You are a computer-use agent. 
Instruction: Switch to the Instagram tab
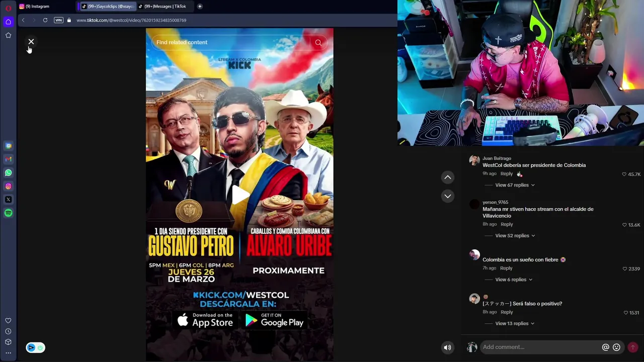click(x=46, y=7)
